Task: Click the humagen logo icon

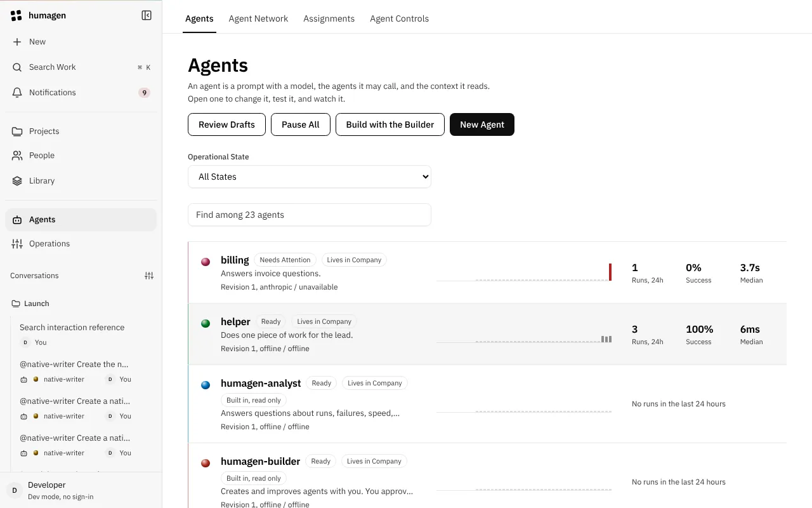Action: [16, 15]
